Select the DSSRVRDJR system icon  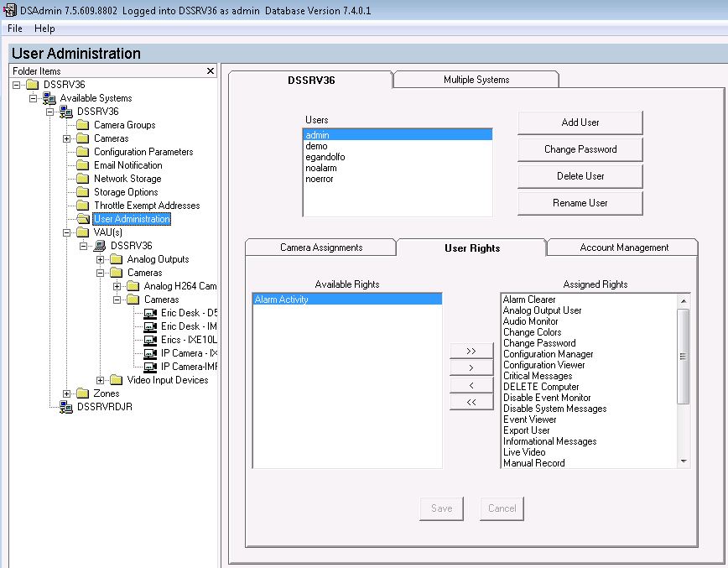click(x=67, y=407)
